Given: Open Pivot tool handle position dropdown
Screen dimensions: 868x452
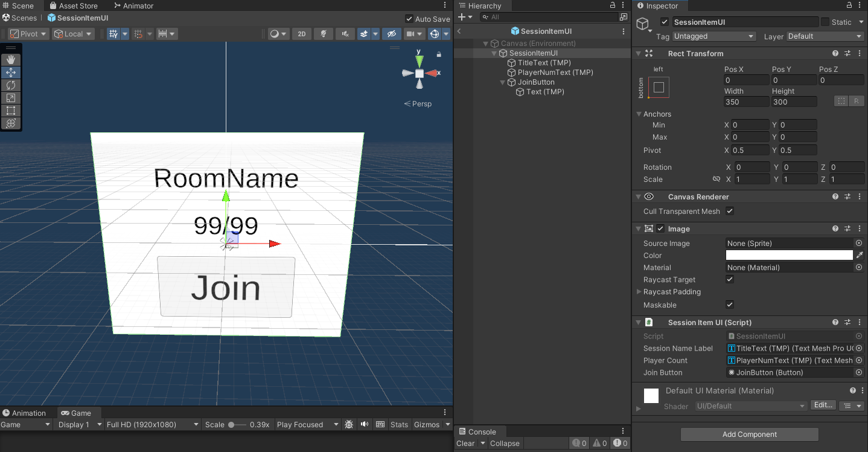Looking at the screenshot, I should (28, 34).
